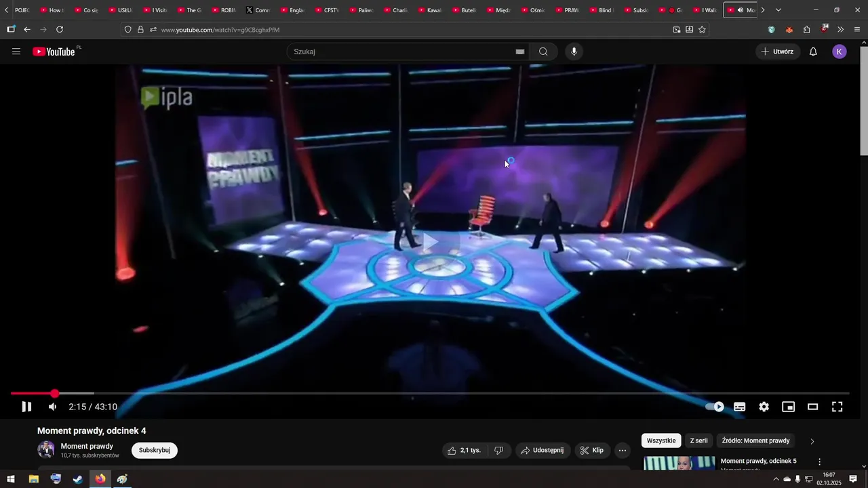Open the Utwórz create menu

[778, 52]
